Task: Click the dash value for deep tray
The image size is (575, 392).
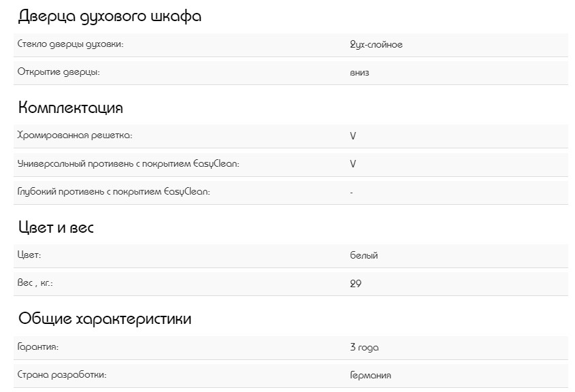Action: 351,193
